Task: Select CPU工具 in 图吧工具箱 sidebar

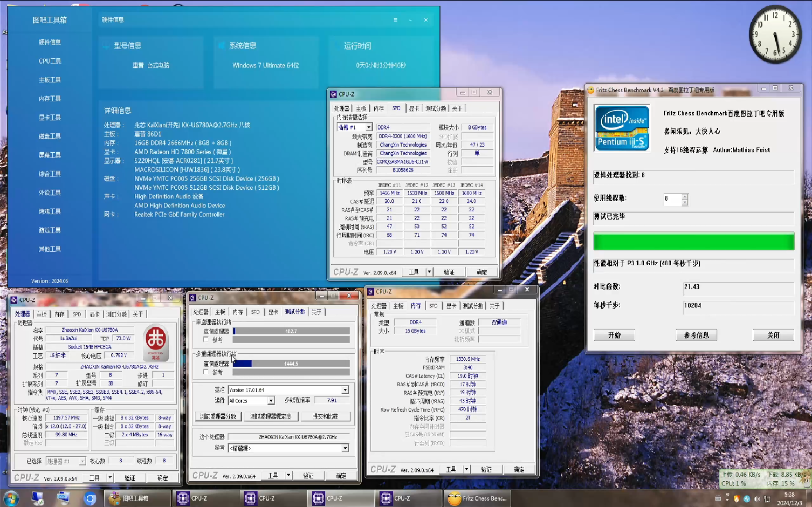Action: [x=50, y=61]
